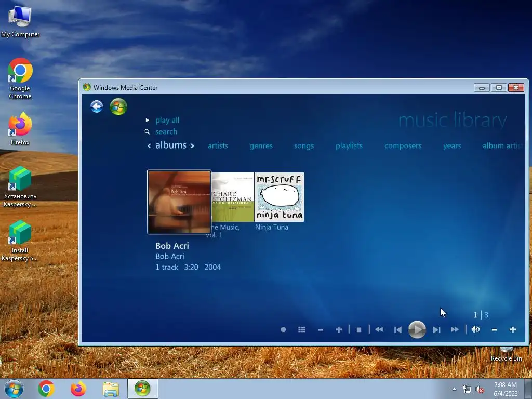The height and width of the screenshot is (399, 532).
Task: Open the Windows Start menu
Action: (x=14, y=389)
